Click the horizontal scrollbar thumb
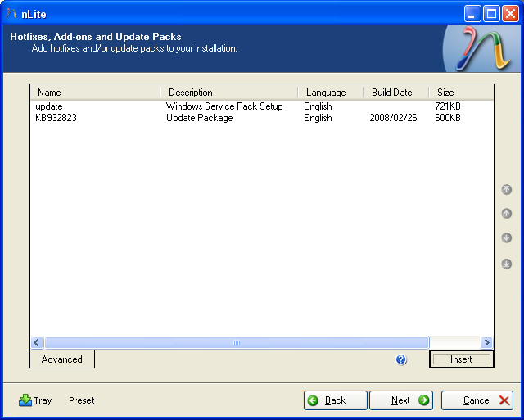524x420 pixels. 237,342
